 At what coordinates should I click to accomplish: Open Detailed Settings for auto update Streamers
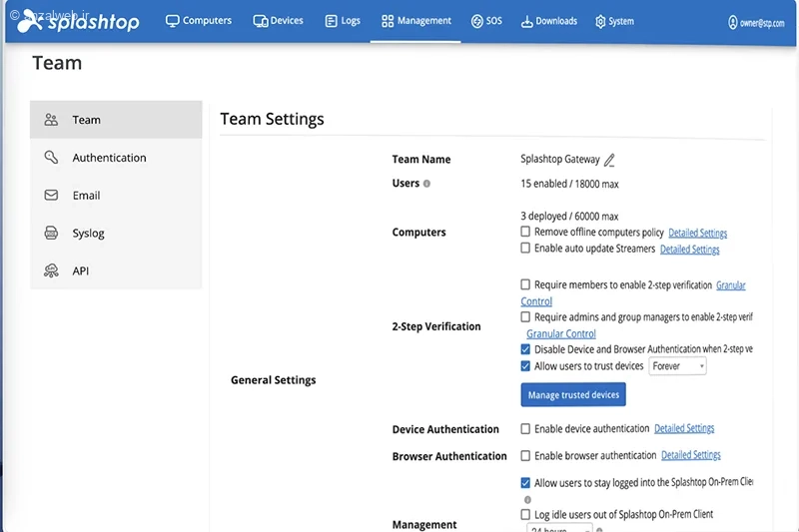(689, 249)
